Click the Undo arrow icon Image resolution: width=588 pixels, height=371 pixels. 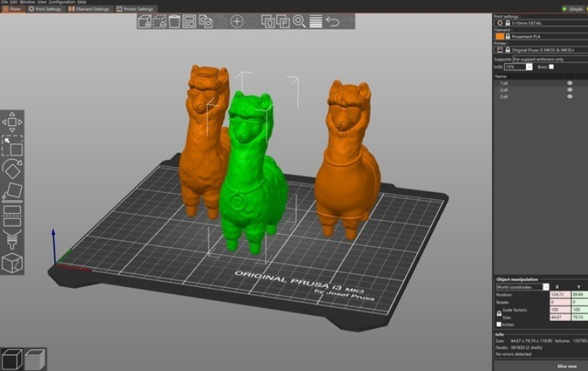click(x=333, y=22)
